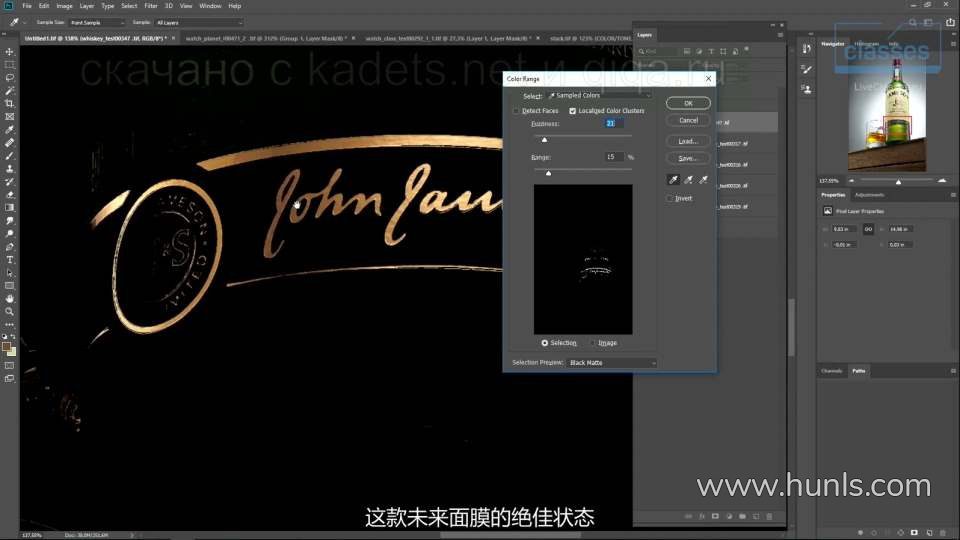Click the foreground color swatch

click(7, 347)
